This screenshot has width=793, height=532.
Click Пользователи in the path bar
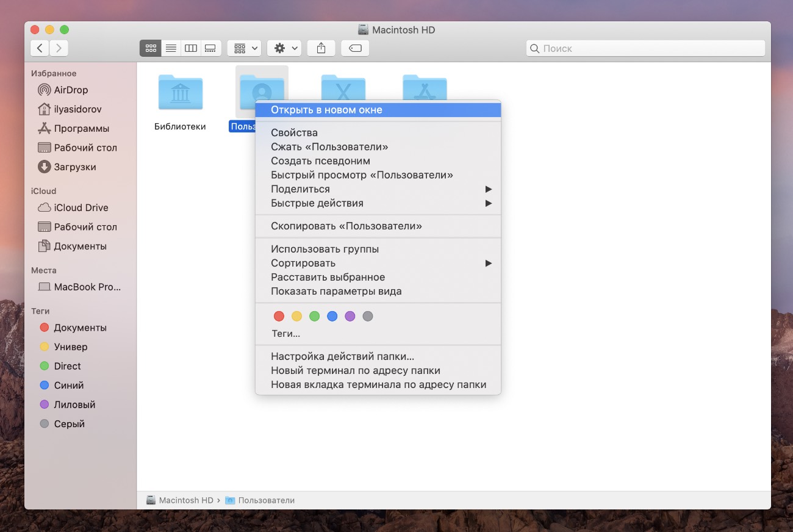pos(260,500)
